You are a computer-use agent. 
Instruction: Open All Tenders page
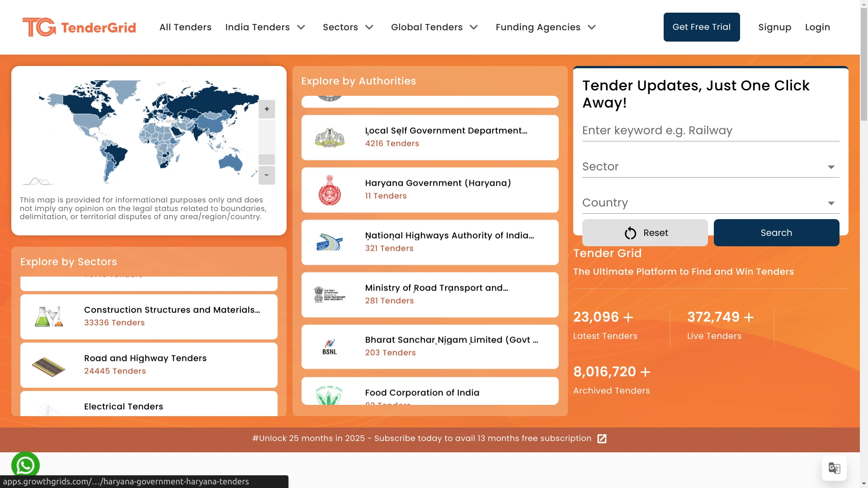[x=185, y=27]
